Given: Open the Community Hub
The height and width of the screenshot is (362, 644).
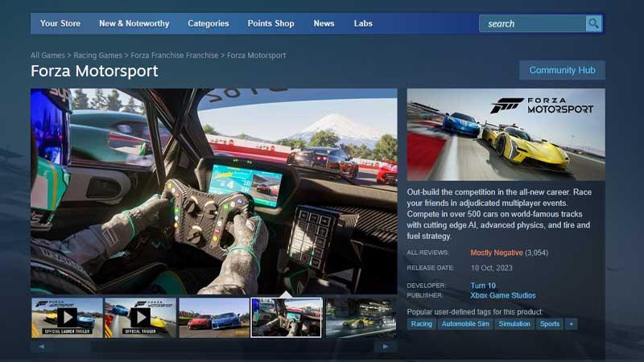Looking at the screenshot, I should tap(562, 70).
